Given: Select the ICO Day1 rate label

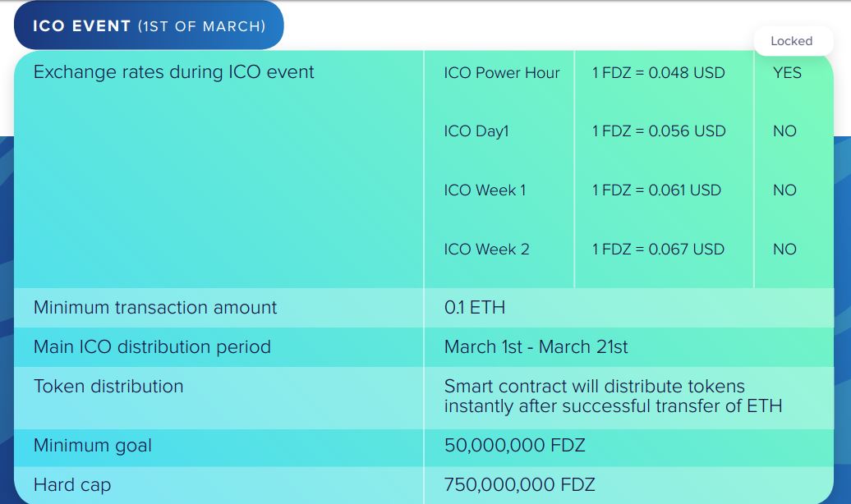Looking at the screenshot, I should pos(476,131).
